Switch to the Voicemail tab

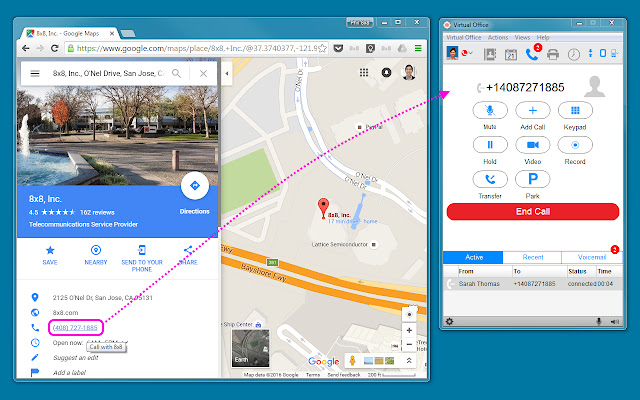click(x=592, y=257)
